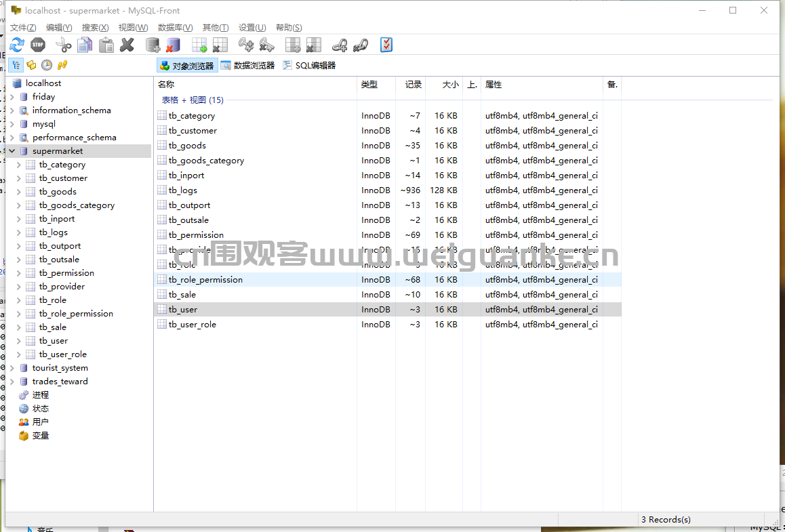Click the scissors Cut icon
The height and width of the screenshot is (532, 785).
tap(64, 45)
